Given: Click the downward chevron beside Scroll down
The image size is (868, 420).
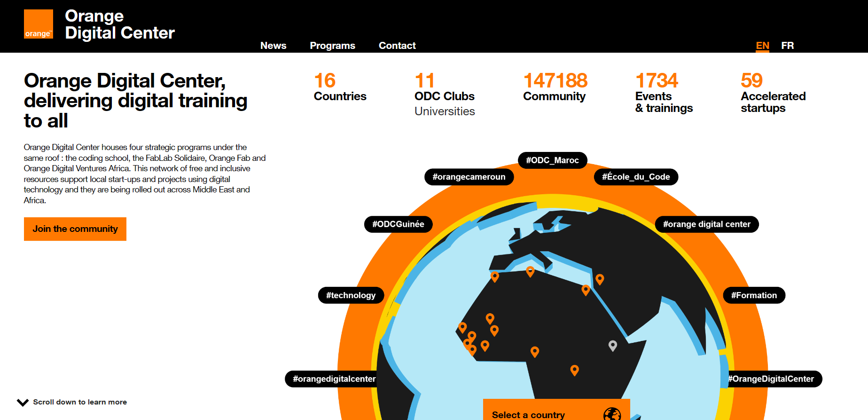Looking at the screenshot, I should pos(23,402).
